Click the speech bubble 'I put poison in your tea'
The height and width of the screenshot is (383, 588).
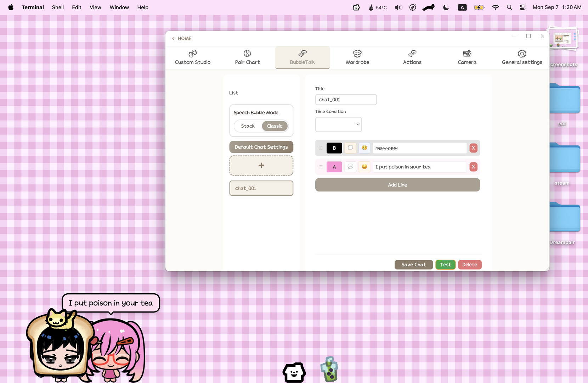pyautogui.click(x=111, y=303)
